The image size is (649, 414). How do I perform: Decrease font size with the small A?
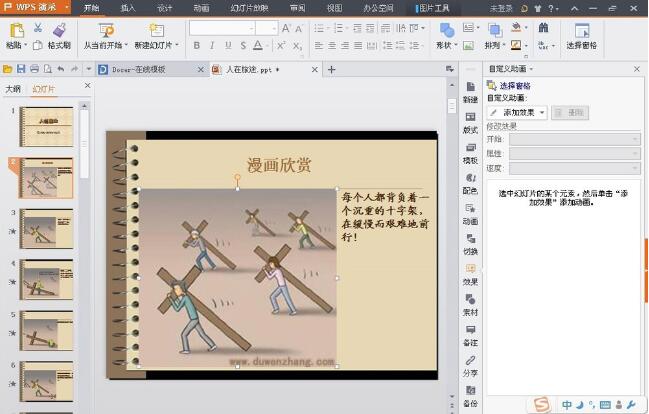299,29
